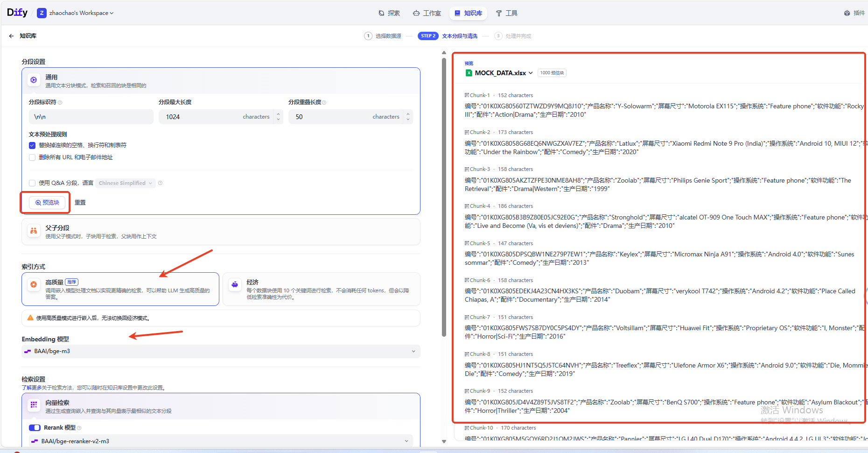Click the 预览块 preview button
The image size is (868, 453).
click(x=47, y=203)
